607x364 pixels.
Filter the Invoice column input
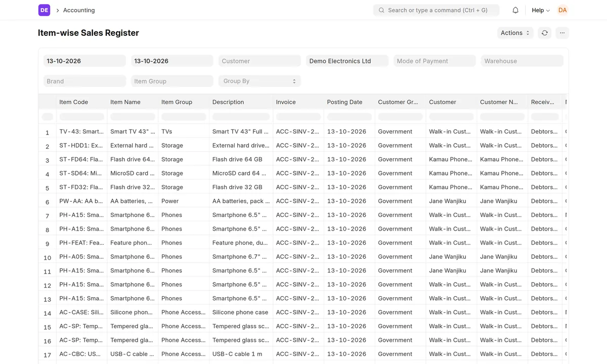pos(298,117)
